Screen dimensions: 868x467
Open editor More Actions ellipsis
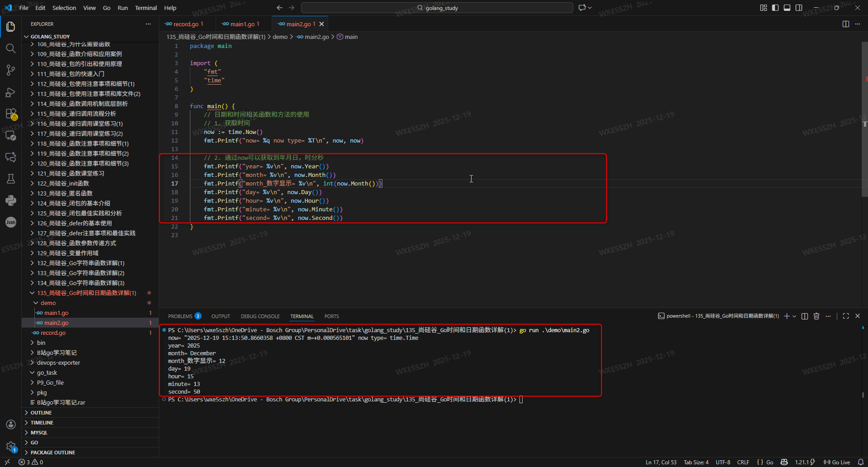(x=858, y=24)
